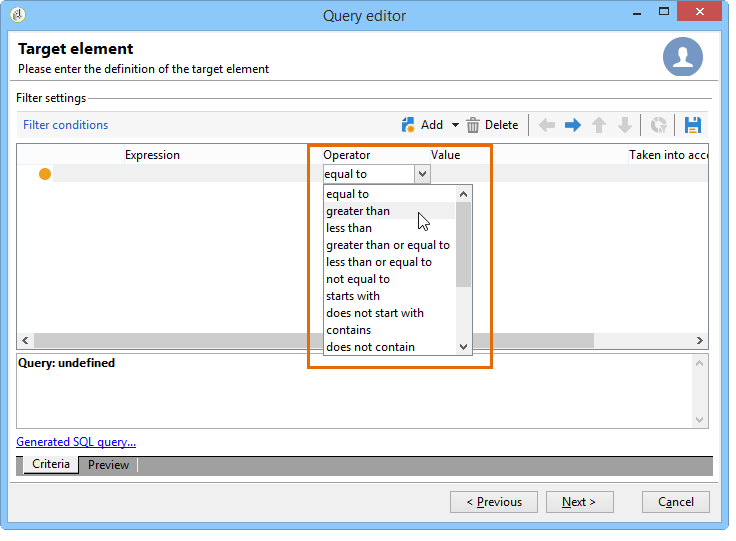The width and height of the screenshot is (736, 541).
Task: Click the Cancel button
Action: point(675,502)
